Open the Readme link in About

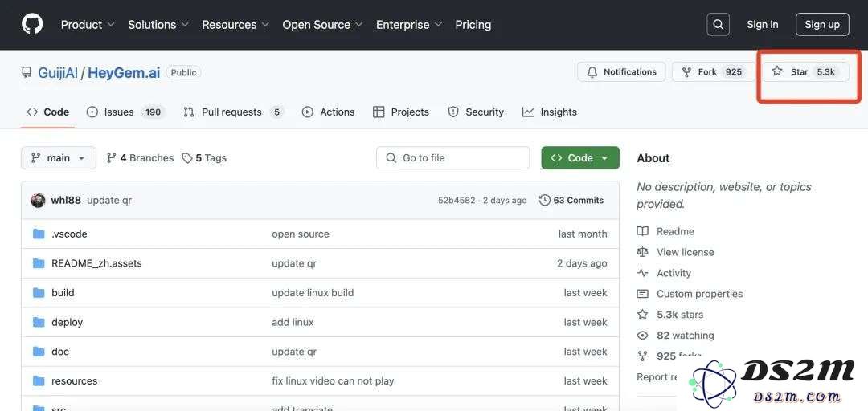[675, 231]
